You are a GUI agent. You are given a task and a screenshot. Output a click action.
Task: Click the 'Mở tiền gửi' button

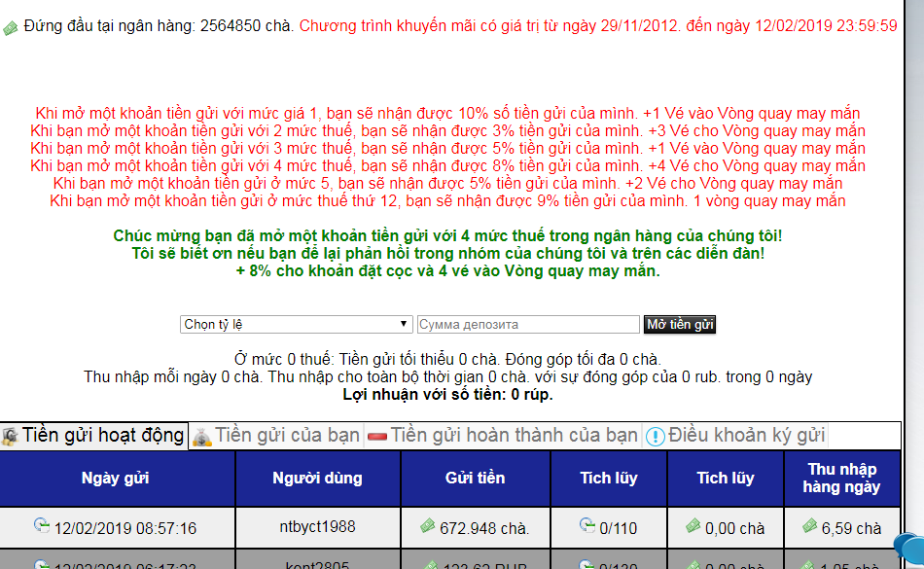click(x=680, y=325)
